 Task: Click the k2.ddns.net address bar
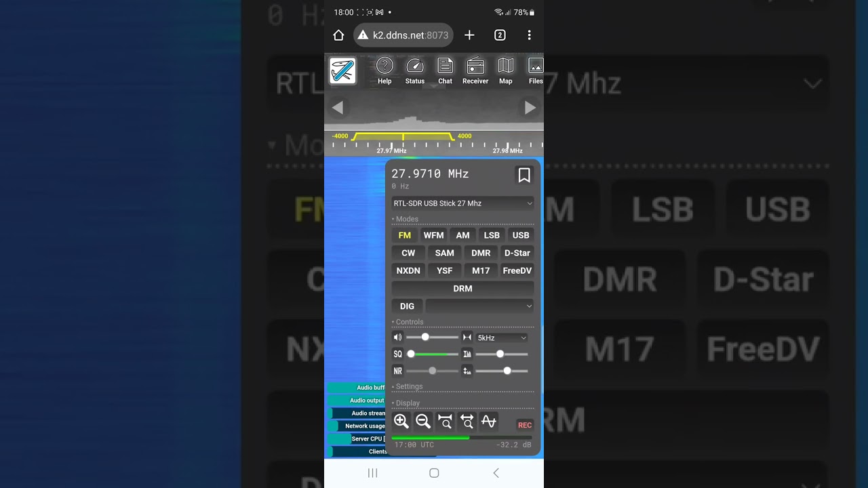point(403,35)
